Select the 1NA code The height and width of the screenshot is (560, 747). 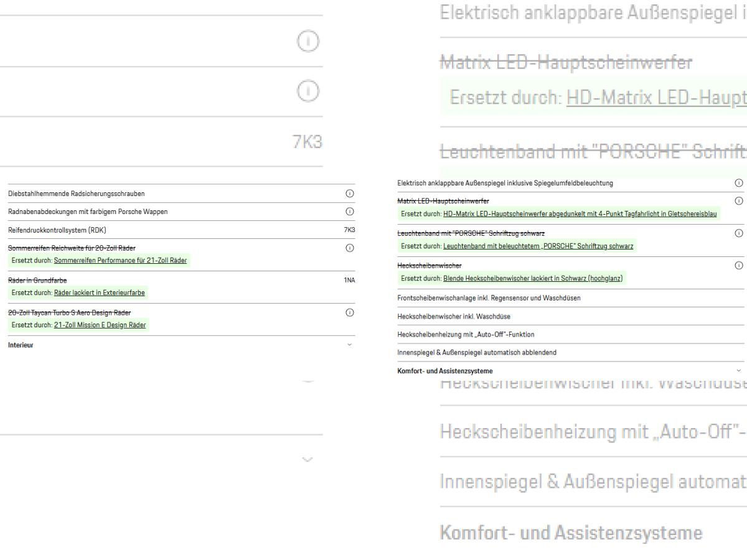349,281
